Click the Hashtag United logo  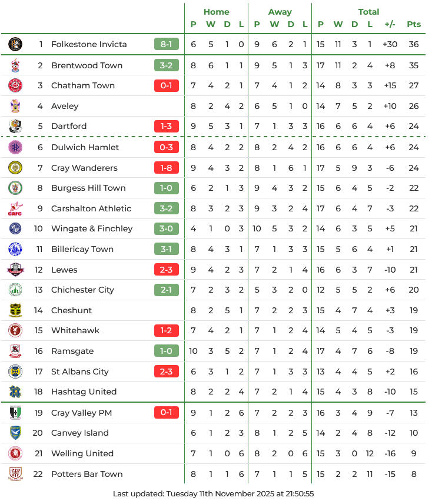click(15, 392)
